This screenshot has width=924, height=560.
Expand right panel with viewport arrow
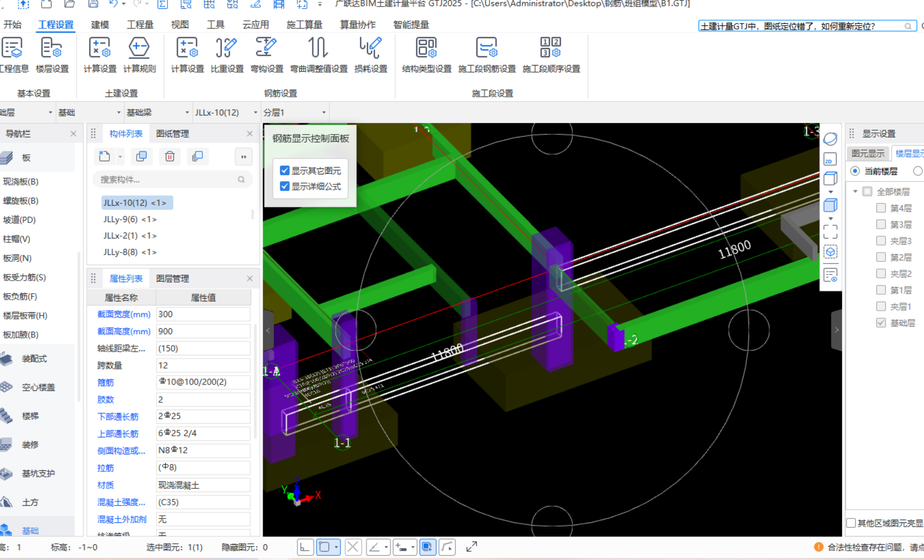click(x=836, y=330)
